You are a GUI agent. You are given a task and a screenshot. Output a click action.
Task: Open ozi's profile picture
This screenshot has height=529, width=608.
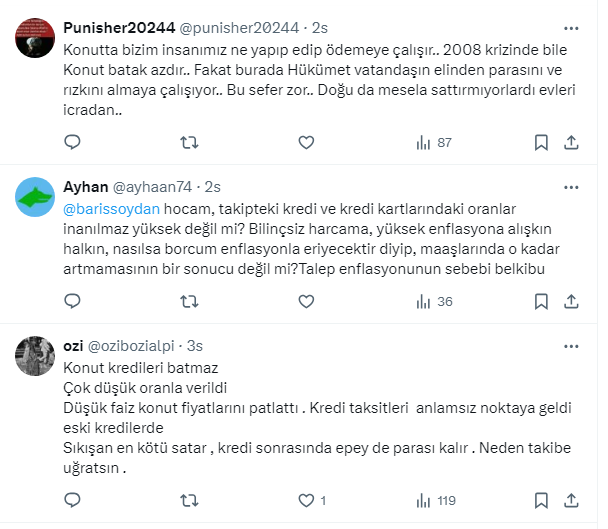[36, 357]
